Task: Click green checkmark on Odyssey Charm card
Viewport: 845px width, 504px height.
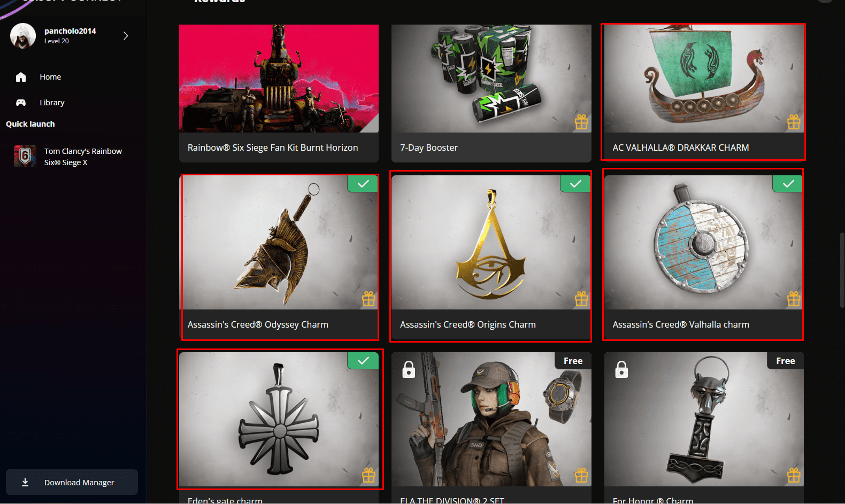Action: tap(363, 184)
